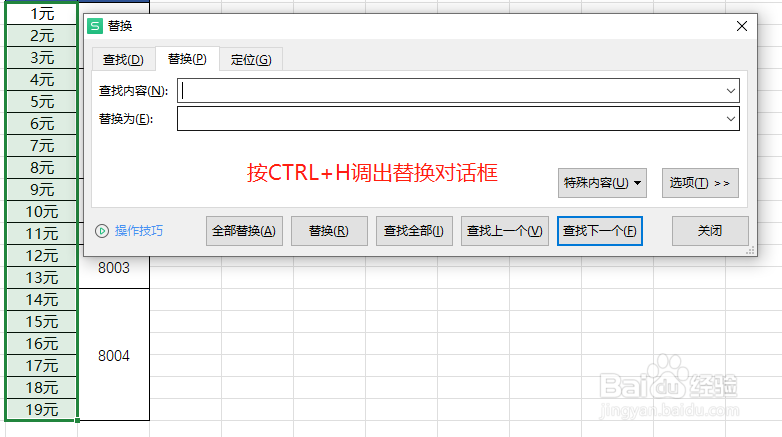This screenshot has height=437, width=782.
Task: Click the 关闭 button
Action: point(710,231)
